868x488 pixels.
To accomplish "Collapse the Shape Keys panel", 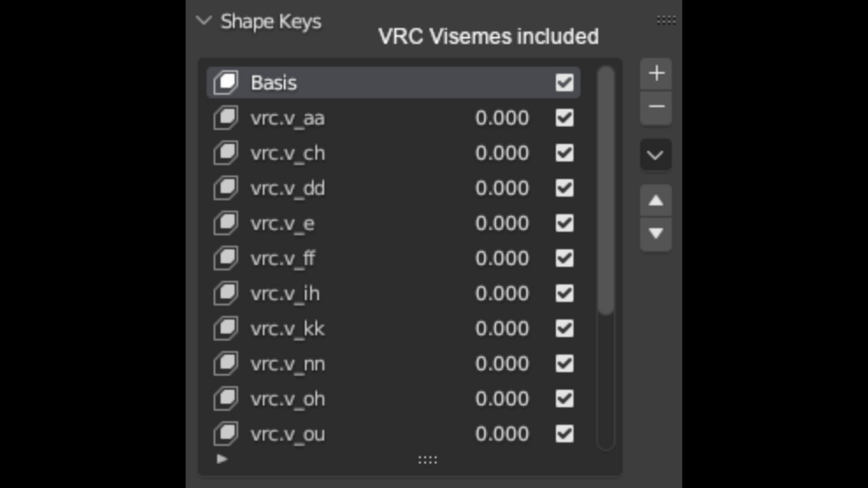I will (205, 21).
